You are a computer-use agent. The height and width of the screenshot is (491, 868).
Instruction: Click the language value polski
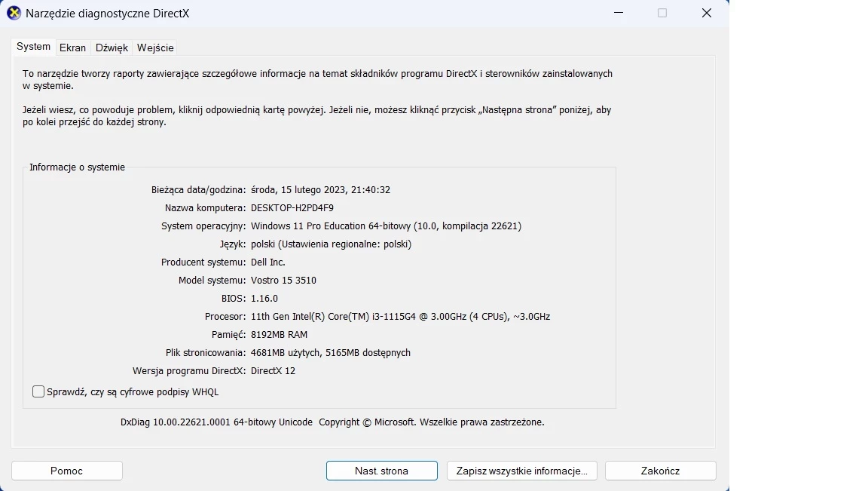coord(331,244)
